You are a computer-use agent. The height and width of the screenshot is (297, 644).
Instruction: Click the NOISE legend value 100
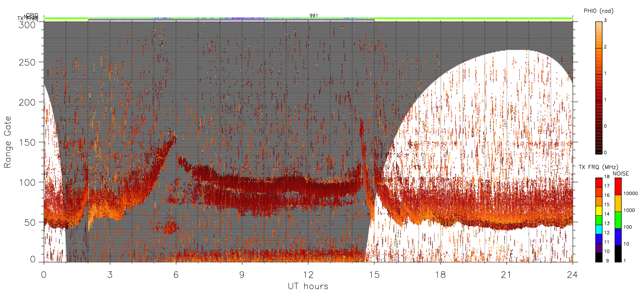[x=629, y=227]
